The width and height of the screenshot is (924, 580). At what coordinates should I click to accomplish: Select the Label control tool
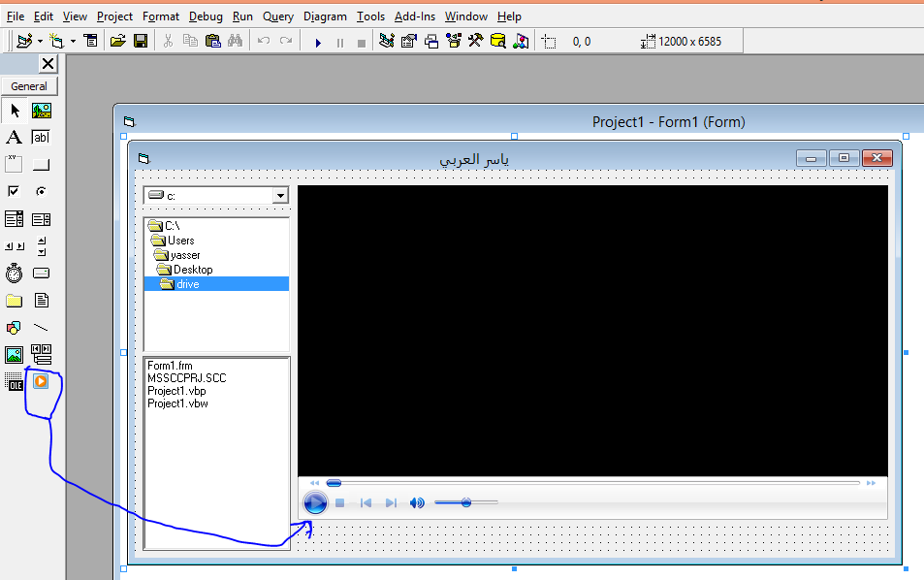[15, 138]
